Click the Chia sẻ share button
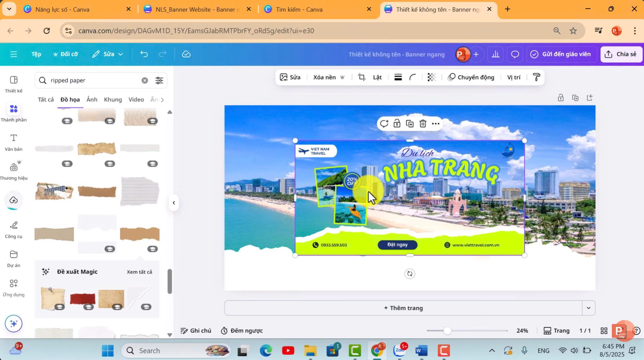The image size is (644, 360). pyautogui.click(x=621, y=54)
